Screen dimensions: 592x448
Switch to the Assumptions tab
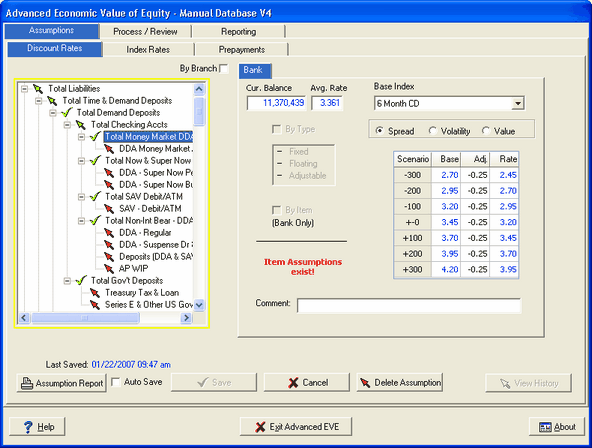click(52, 31)
